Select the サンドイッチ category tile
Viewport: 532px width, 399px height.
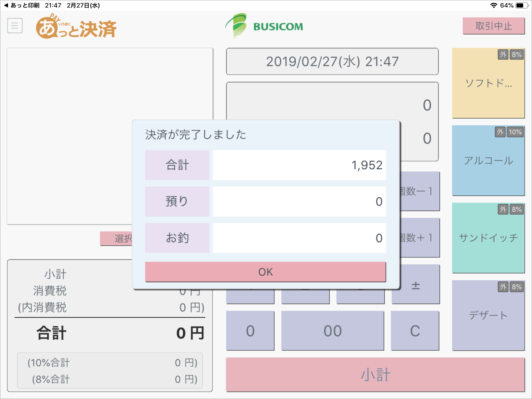pos(488,238)
